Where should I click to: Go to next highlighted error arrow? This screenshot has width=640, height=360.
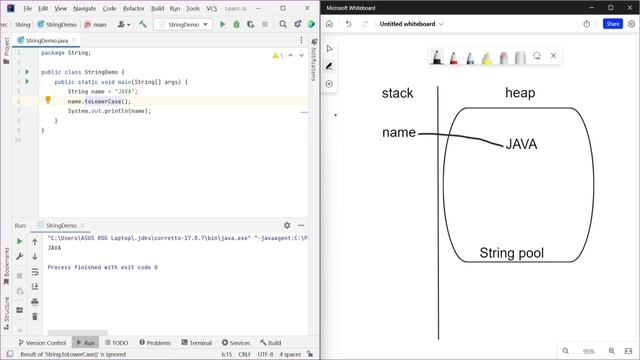(x=301, y=55)
